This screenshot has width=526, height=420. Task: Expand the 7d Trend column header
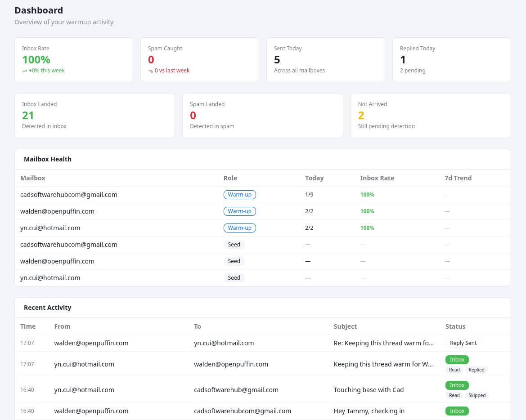(x=458, y=178)
